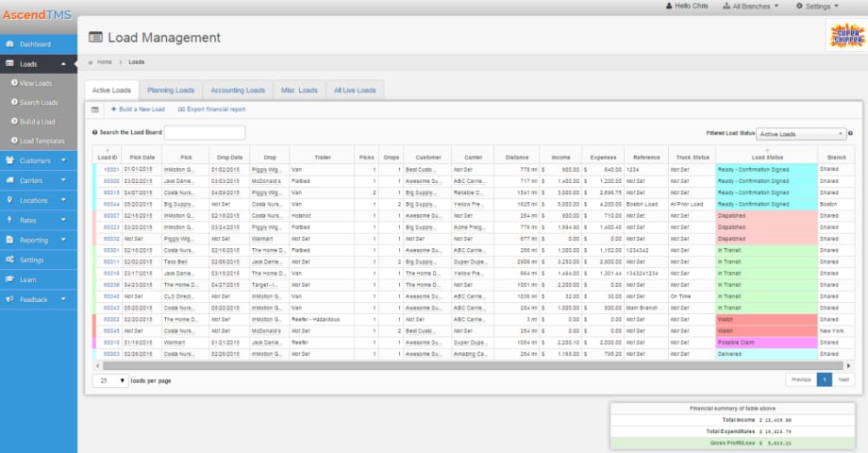Open load ID 80044 link
Viewport: 868px width, 453px height.
click(111, 205)
